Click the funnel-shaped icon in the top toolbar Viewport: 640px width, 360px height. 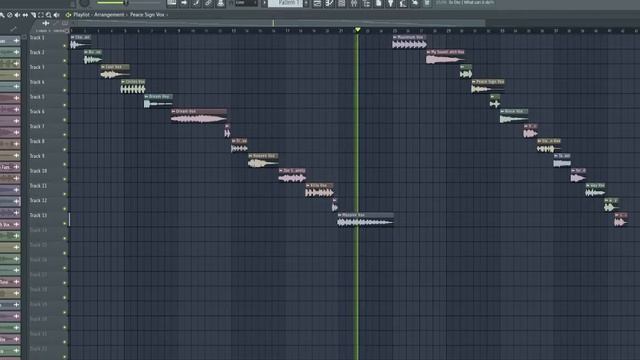pos(391,3)
